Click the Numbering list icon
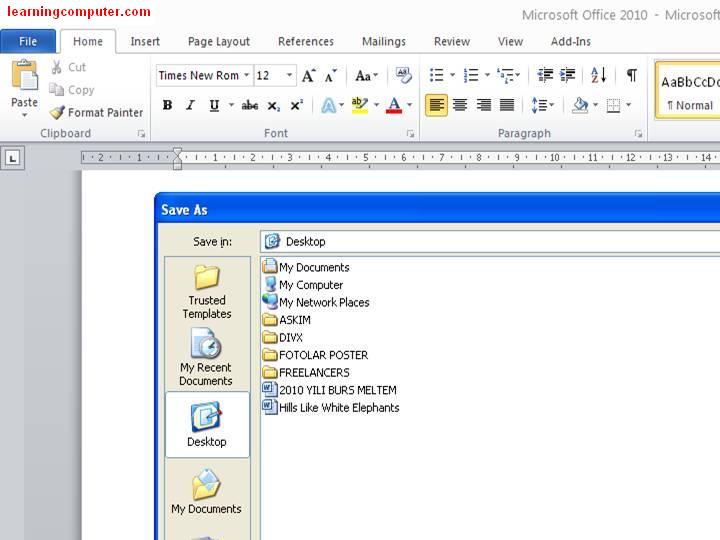 pyautogui.click(x=471, y=75)
